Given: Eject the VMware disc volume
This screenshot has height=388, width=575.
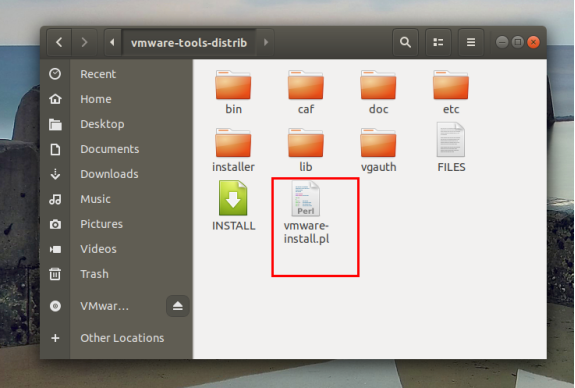Looking at the screenshot, I should (178, 306).
